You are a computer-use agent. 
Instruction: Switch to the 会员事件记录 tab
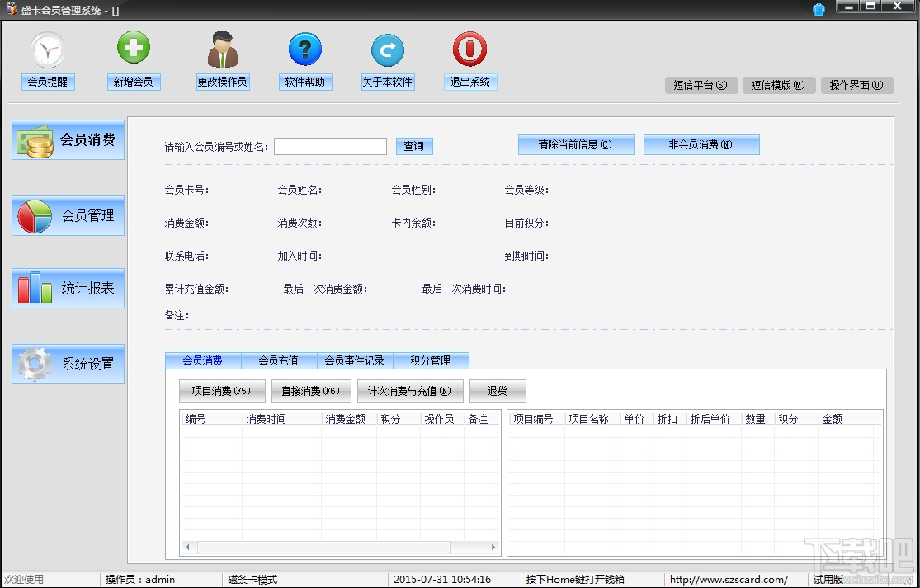coord(355,360)
